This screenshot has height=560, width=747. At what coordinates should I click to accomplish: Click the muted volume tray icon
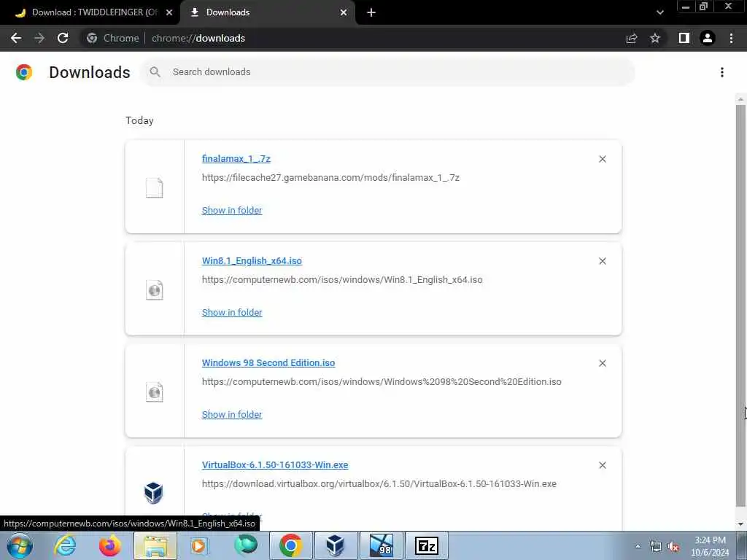pyautogui.click(x=673, y=547)
